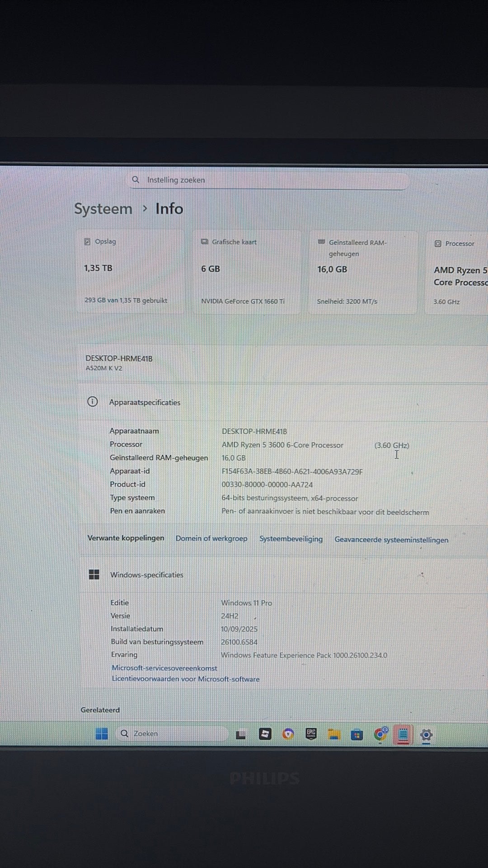Click 'Windows Feature Experience Pack' value
488x868 pixels.
tap(304, 656)
